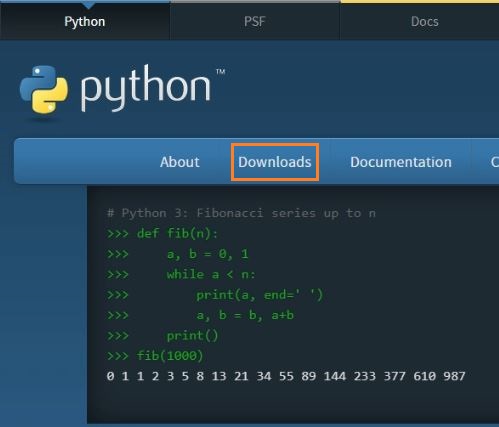Open the Downloads menu
This screenshot has width=499, height=427.
[x=275, y=162]
